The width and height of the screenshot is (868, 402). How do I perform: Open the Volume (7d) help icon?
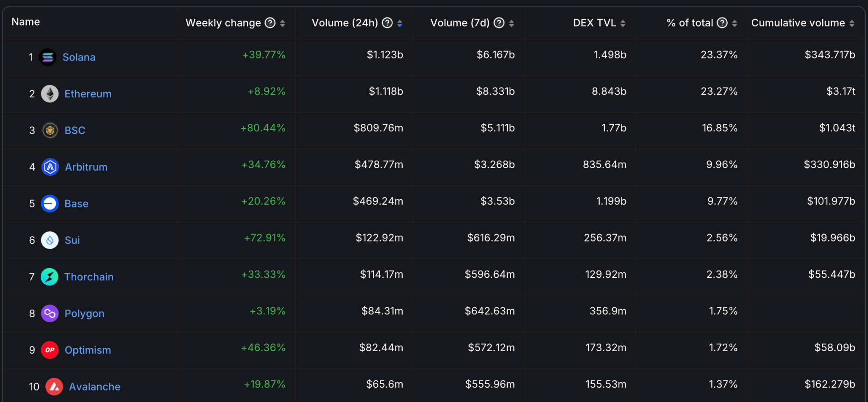pyautogui.click(x=499, y=23)
